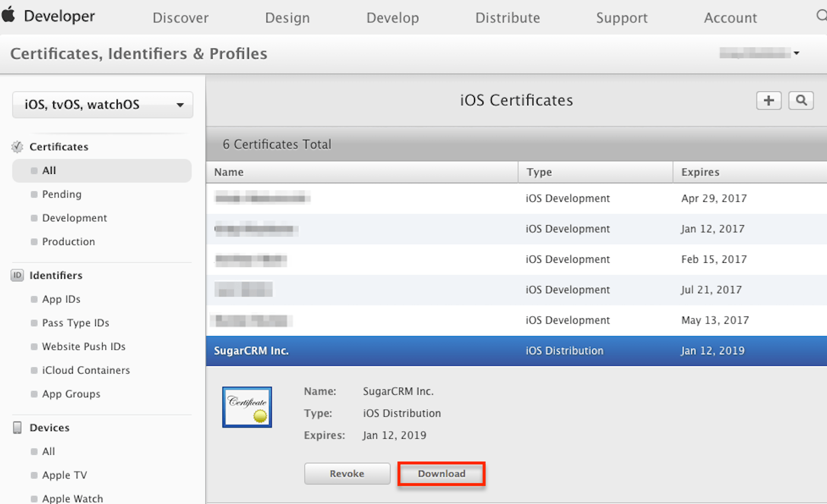Show Production certificates
This screenshot has height=504, width=827.
68,242
